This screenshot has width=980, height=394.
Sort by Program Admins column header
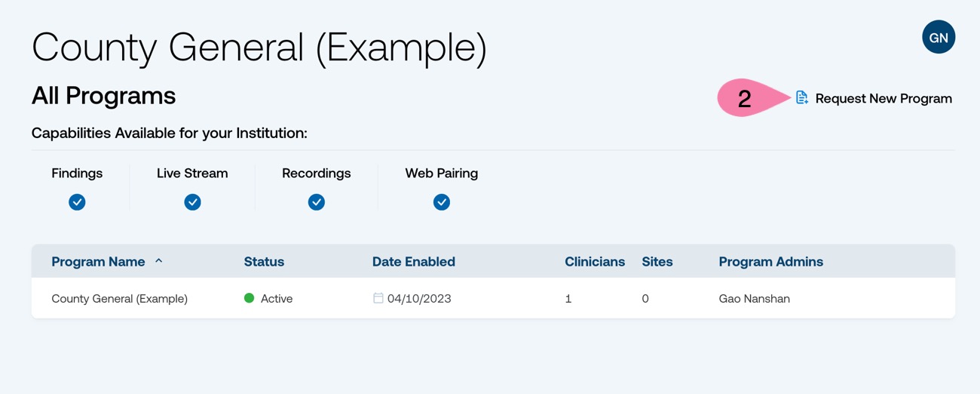(x=771, y=262)
